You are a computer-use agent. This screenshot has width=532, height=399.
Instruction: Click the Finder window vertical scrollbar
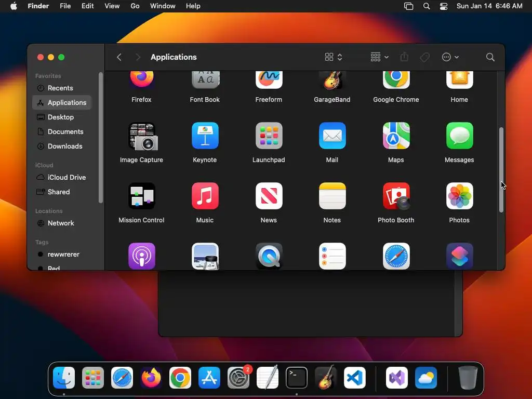pyautogui.click(x=501, y=170)
